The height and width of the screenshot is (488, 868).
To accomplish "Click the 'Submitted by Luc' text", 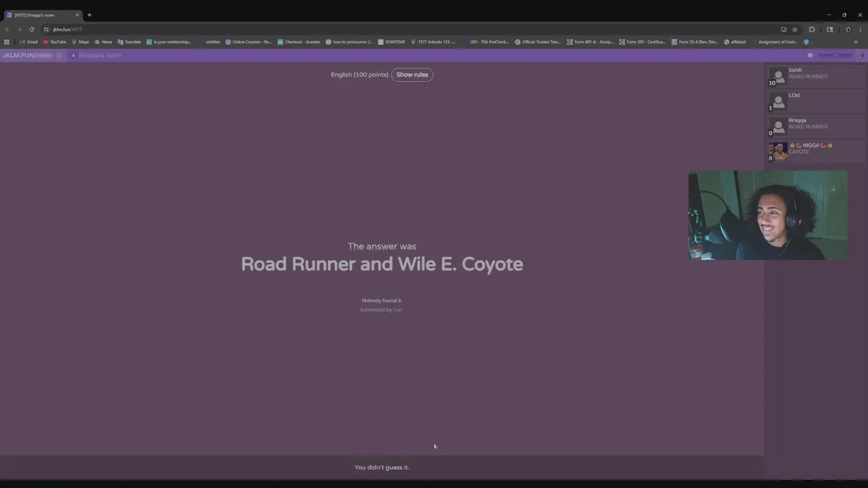I will (381, 310).
